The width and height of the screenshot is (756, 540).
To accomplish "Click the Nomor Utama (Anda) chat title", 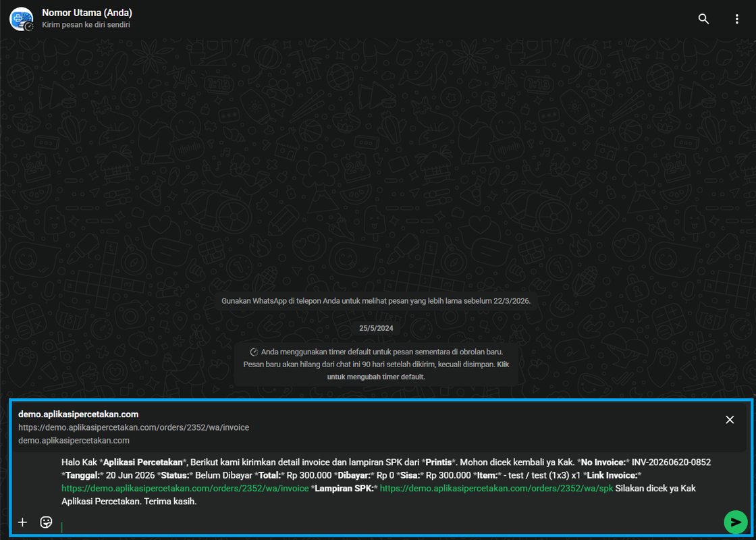I will [x=87, y=13].
